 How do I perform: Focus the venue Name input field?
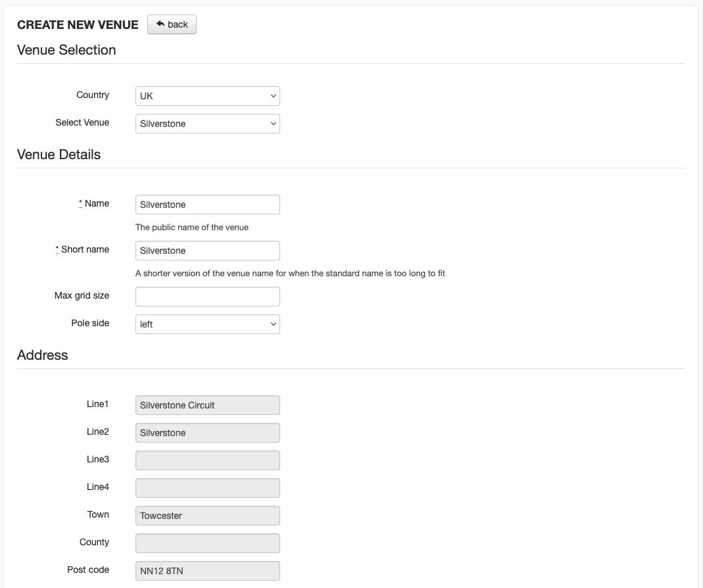(x=208, y=205)
